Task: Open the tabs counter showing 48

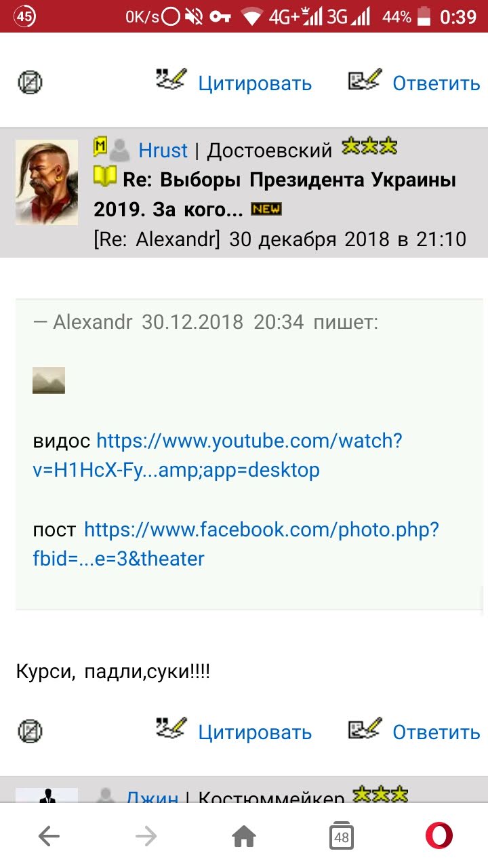Action: click(342, 837)
